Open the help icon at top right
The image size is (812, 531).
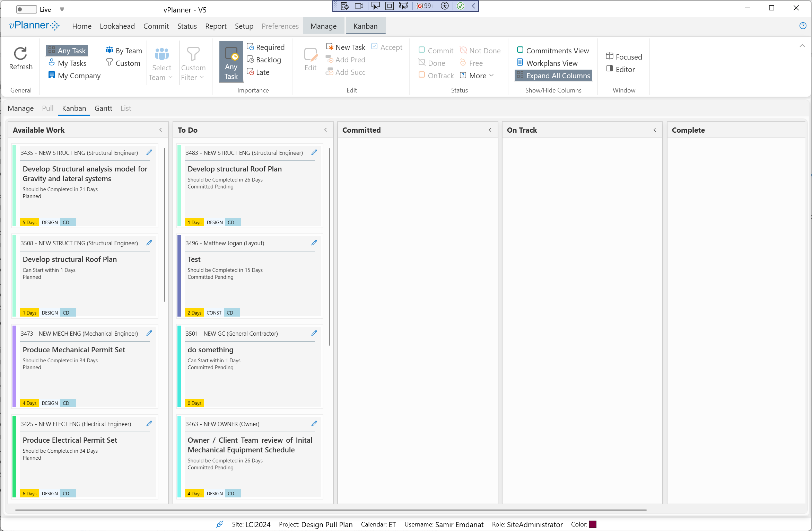point(803,26)
